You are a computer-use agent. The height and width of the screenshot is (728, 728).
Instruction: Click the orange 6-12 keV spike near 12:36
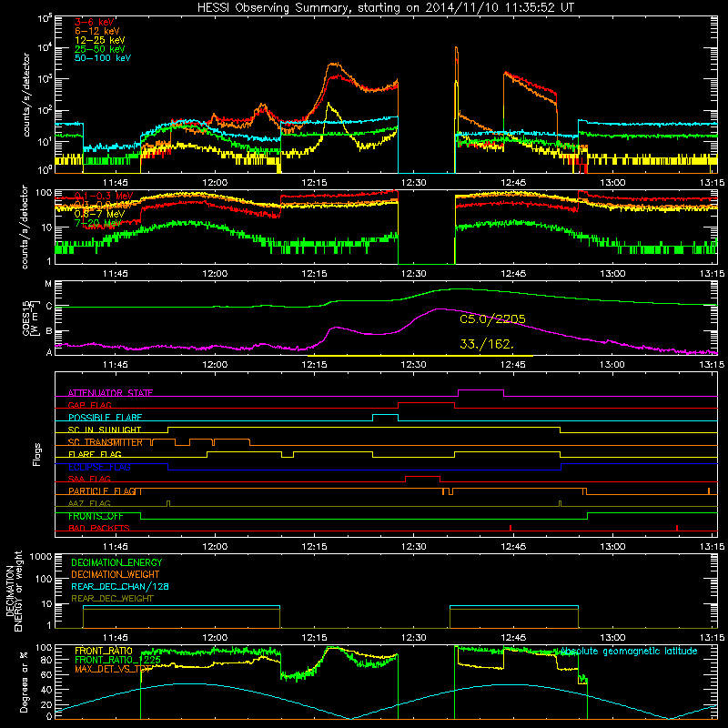pos(457,48)
